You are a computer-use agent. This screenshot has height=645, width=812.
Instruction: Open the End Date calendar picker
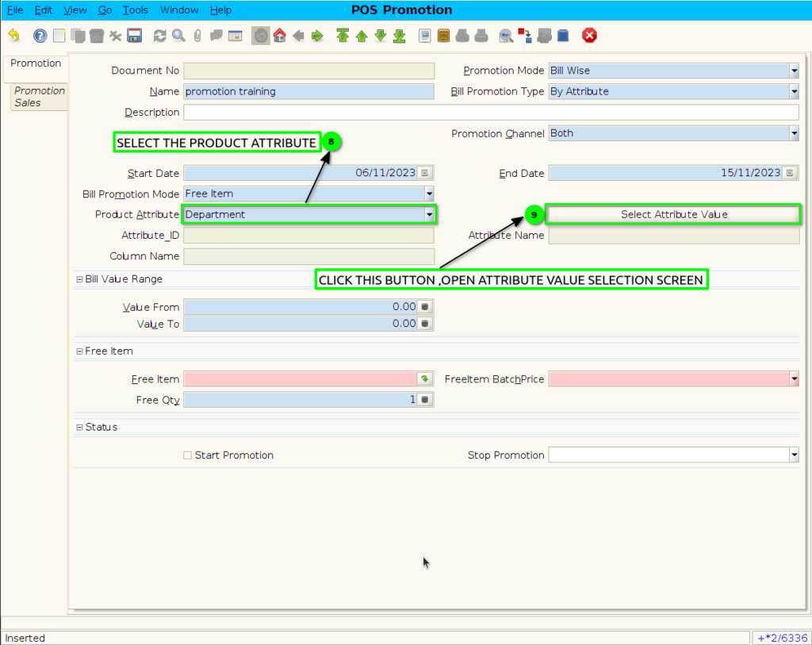[790, 173]
